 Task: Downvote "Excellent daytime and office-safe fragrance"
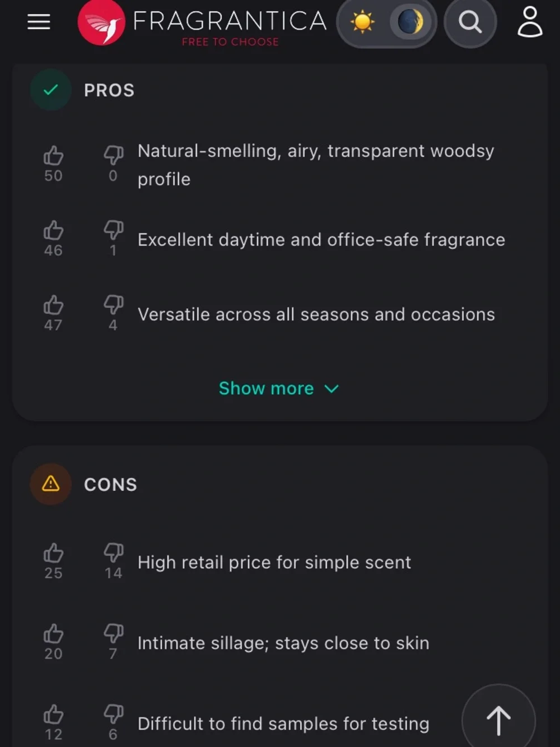tap(113, 230)
